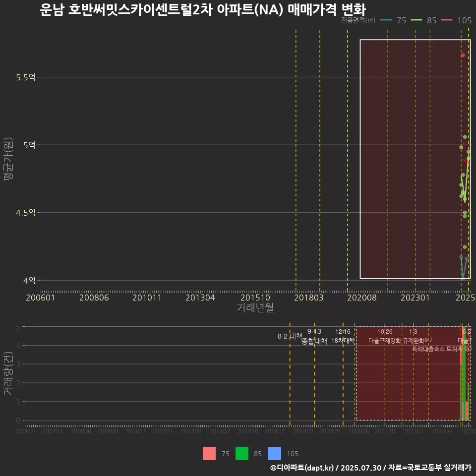This screenshot has width=476, height=476.
Task: Click the 특례대출축소 annotation text
Action: 428,349
